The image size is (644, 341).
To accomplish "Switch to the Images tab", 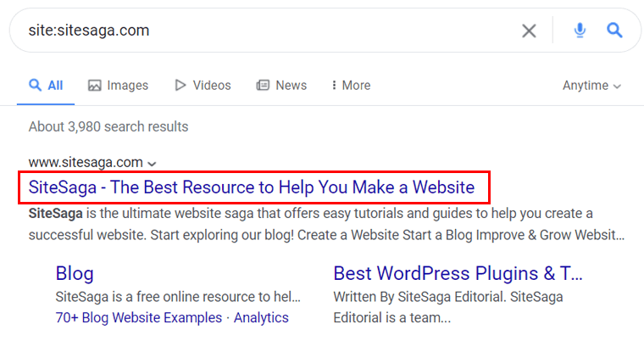I will coord(118,85).
